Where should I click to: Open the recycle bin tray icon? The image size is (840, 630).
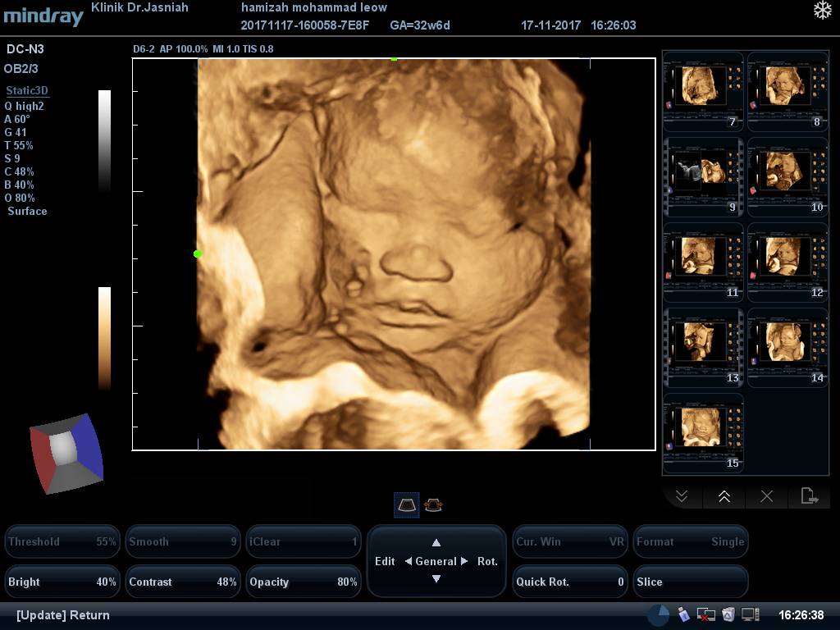click(x=728, y=614)
